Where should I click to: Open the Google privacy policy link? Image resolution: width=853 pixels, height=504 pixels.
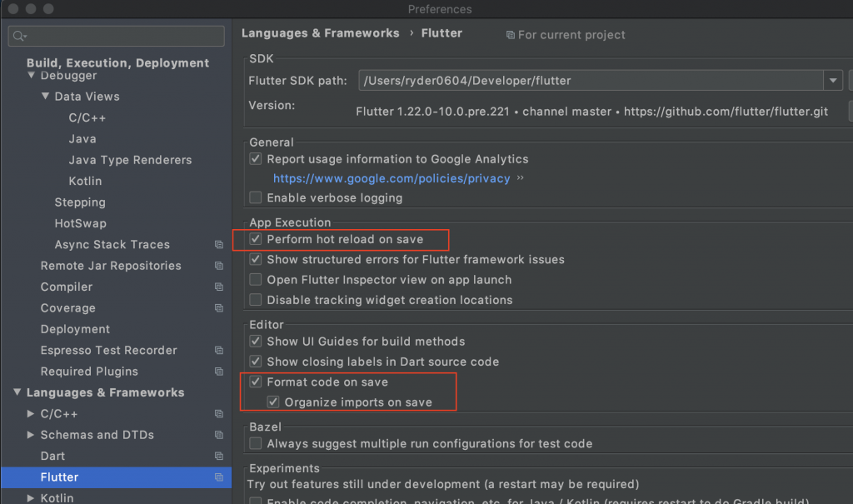click(x=392, y=178)
